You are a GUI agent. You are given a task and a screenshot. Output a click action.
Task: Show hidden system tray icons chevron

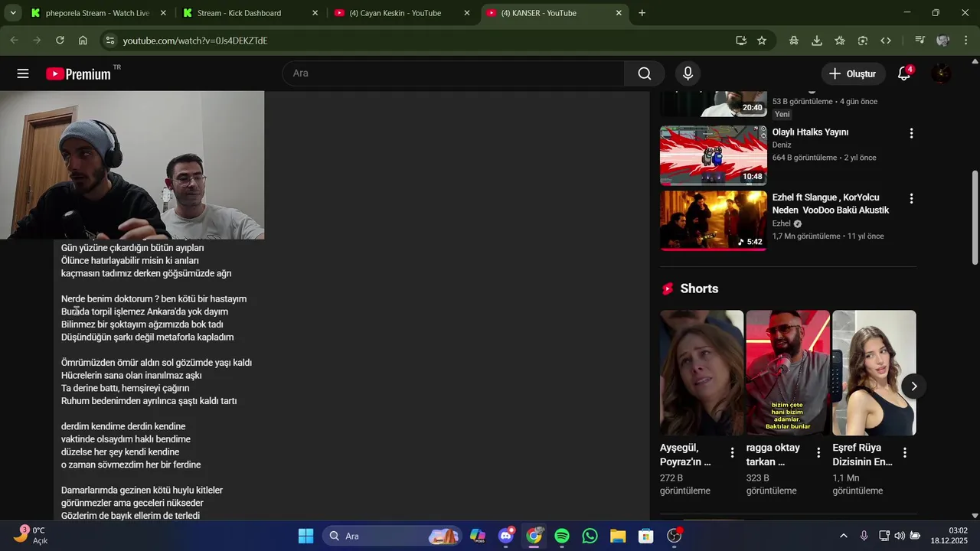pos(844,536)
